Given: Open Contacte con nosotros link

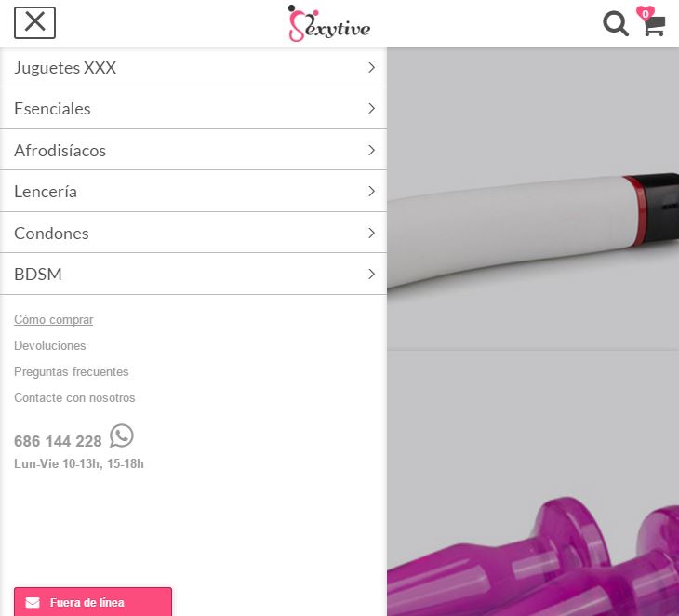Looking at the screenshot, I should pyautogui.click(x=74, y=397).
